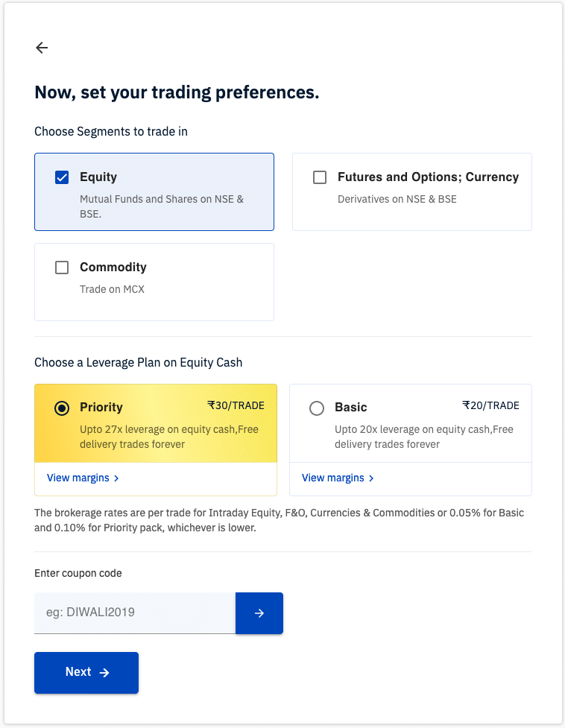565x728 pixels.
Task: Click chevron next to Basic View margins
Action: [x=371, y=478]
